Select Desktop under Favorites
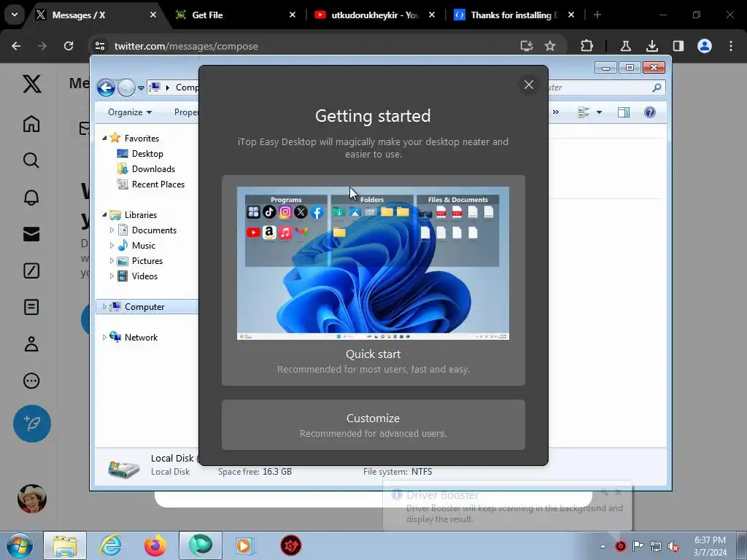Screen dimensions: 747x560 point(147,154)
